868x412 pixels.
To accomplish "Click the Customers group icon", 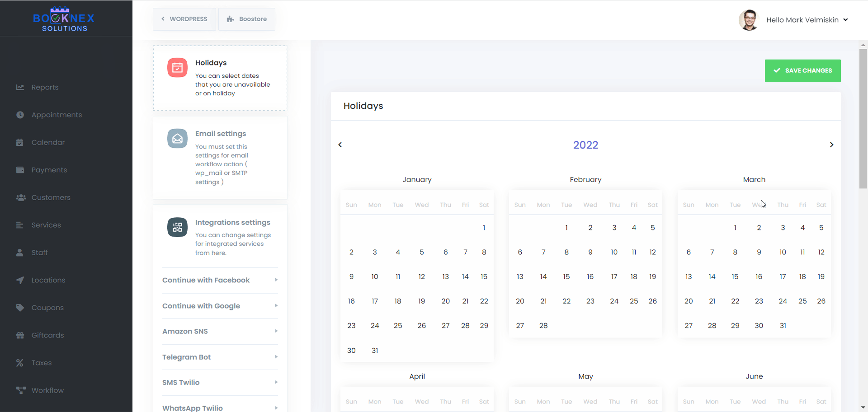I will (x=21, y=197).
